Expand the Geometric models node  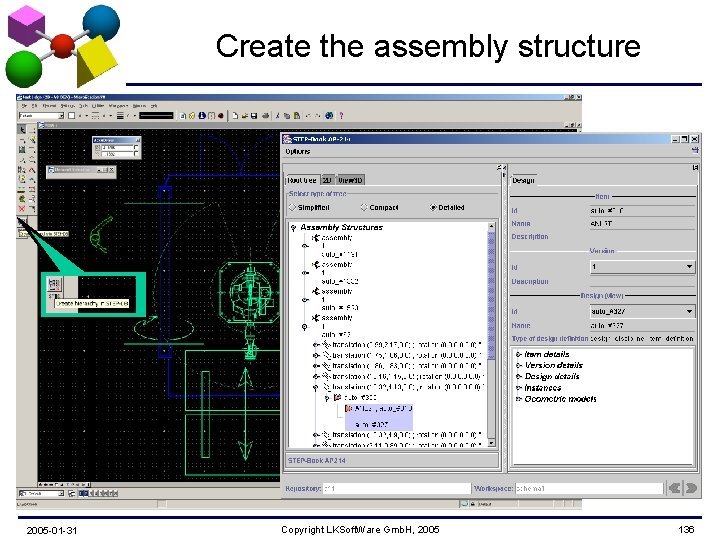coord(518,399)
